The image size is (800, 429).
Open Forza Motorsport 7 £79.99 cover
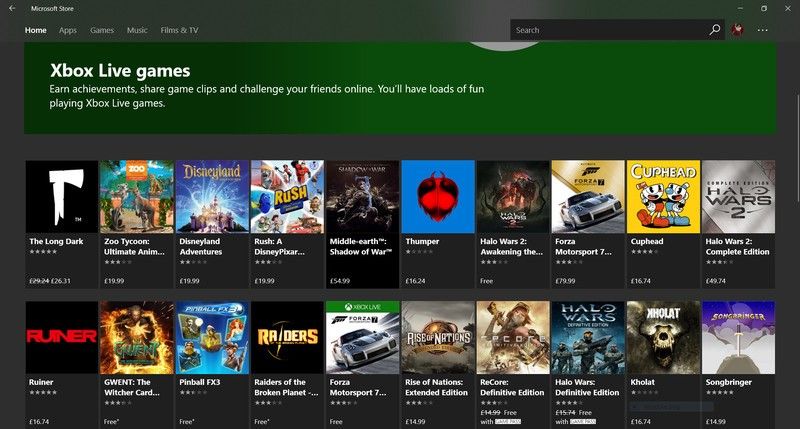pyautogui.click(x=588, y=197)
